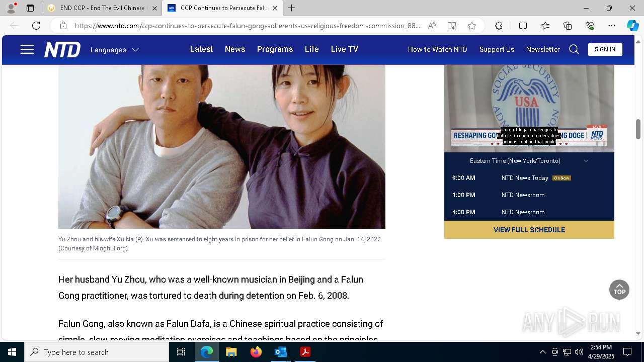Expand the Languages dropdown
The width and height of the screenshot is (644, 362).
[114, 50]
